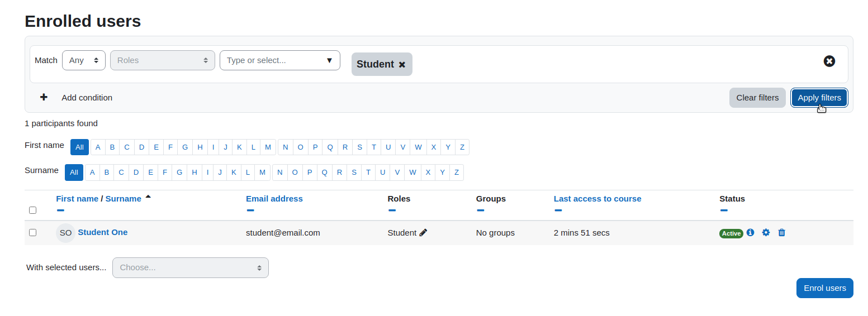Collapse the Email address column
This screenshot has width=868, height=316.
coord(250,210)
